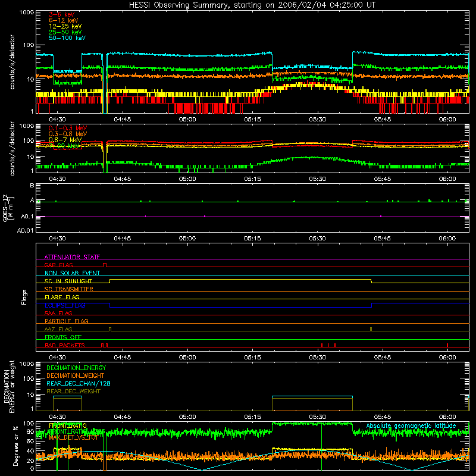The height and width of the screenshot is (476, 476).
Task: Click counts/s/detector axis title of MeV plot
Action: point(12,148)
